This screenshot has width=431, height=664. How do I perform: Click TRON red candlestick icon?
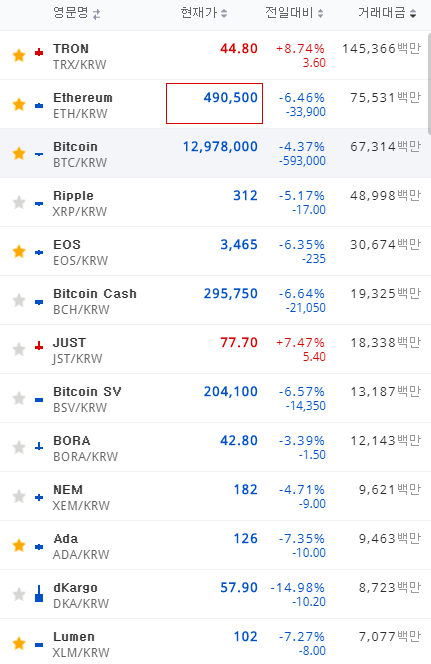coord(39,53)
